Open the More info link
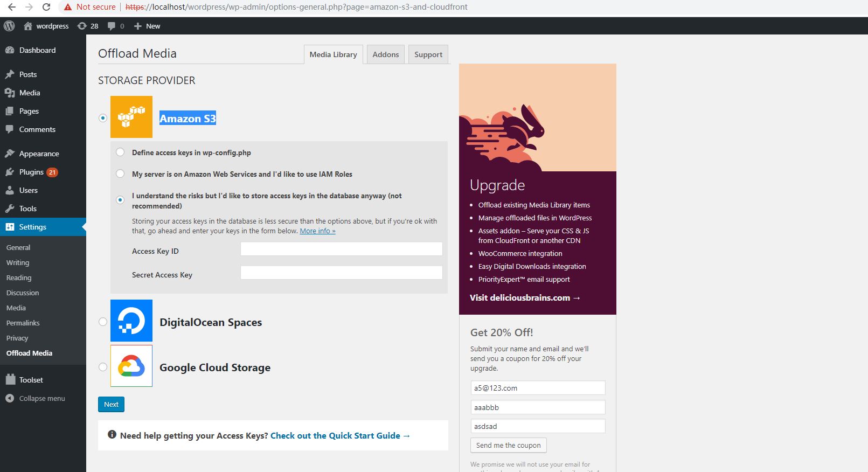The width and height of the screenshot is (868, 472). 318,231
